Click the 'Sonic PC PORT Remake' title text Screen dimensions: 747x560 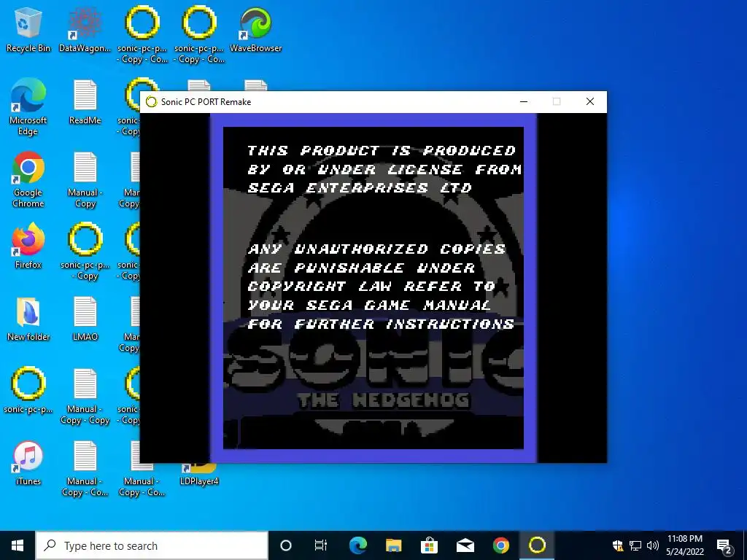tap(206, 102)
